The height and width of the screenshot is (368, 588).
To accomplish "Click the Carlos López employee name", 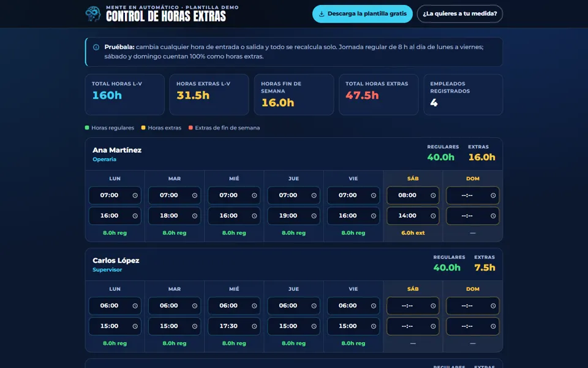I will pos(116,261).
